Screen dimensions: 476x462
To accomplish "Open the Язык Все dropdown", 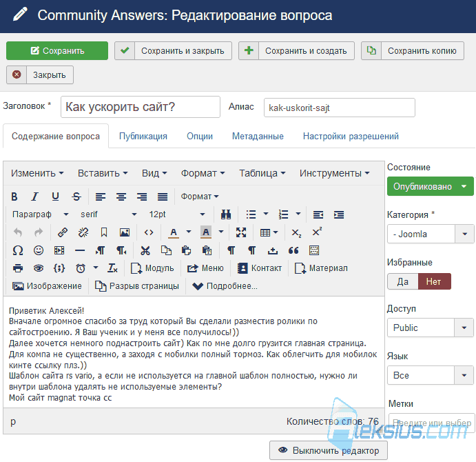I will point(430,375).
